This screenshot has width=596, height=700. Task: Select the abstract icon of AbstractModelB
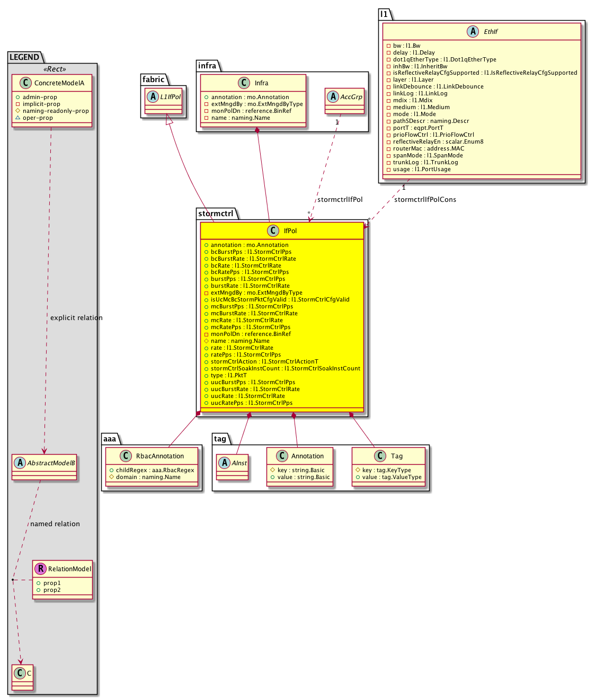pos(20,463)
